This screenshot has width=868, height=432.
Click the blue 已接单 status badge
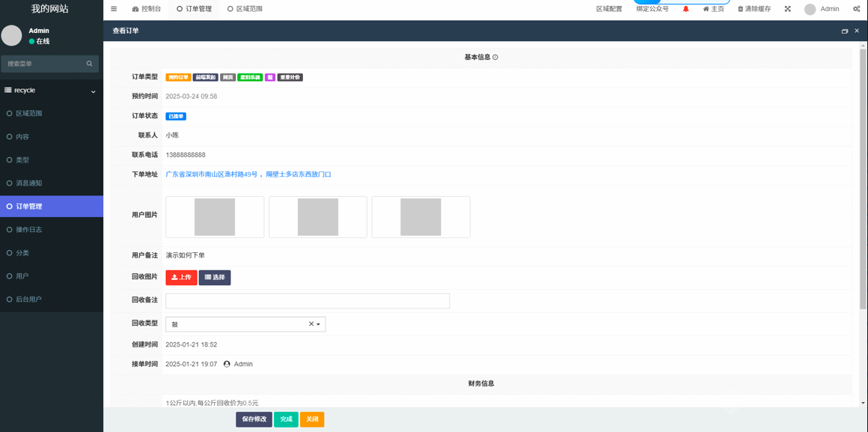[176, 116]
